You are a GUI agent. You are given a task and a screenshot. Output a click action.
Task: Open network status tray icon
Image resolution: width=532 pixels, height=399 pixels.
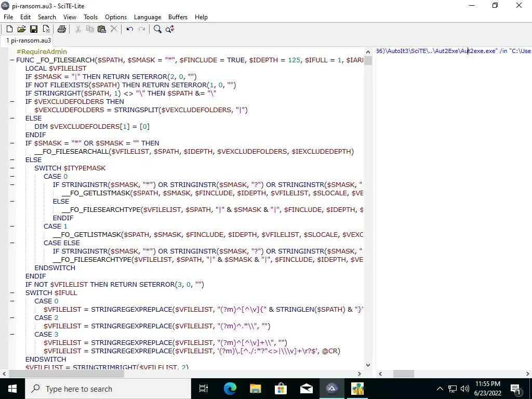coord(453,389)
